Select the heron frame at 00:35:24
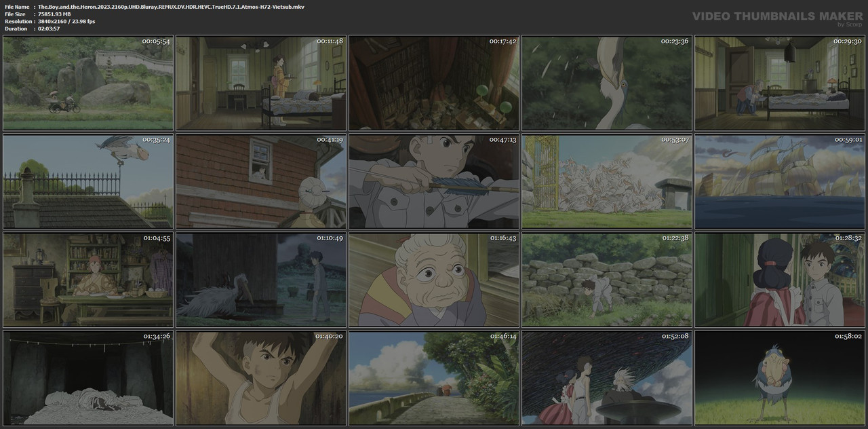 coord(88,181)
